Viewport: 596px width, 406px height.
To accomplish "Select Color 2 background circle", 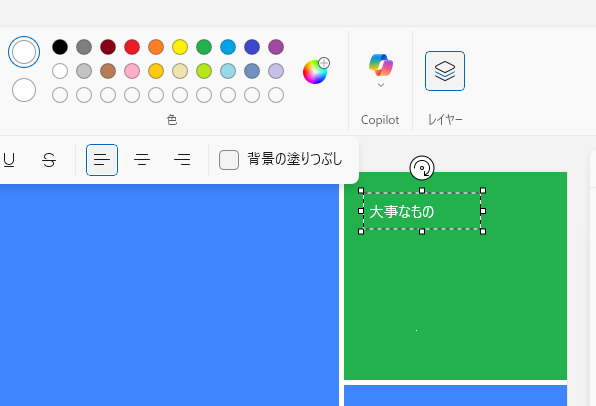I will tap(24, 90).
